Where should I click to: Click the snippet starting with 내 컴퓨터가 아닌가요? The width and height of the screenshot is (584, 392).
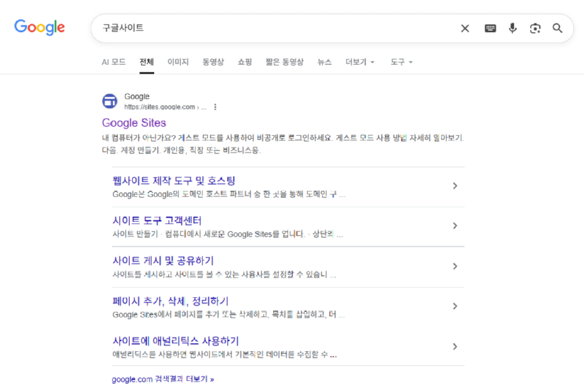283,144
